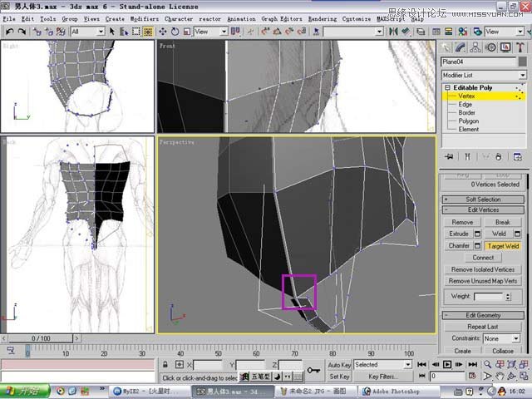Expand the Soft Selection rollout
The image size is (532, 399).
[x=483, y=199]
